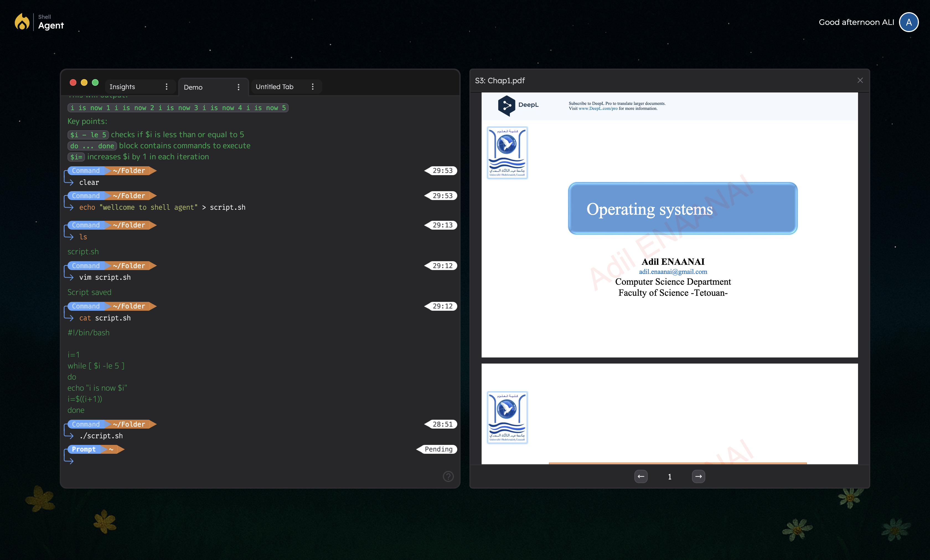Open Demo tab three-dot menu
Viewport: 930px width, 560px height.
[x=239, y=87]
